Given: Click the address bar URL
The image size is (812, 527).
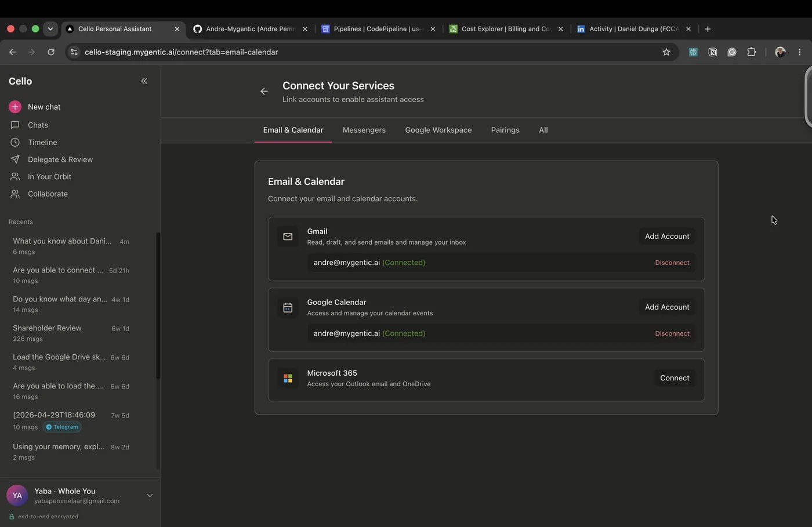Looking at the screenshot, I should tap(181, 52).
